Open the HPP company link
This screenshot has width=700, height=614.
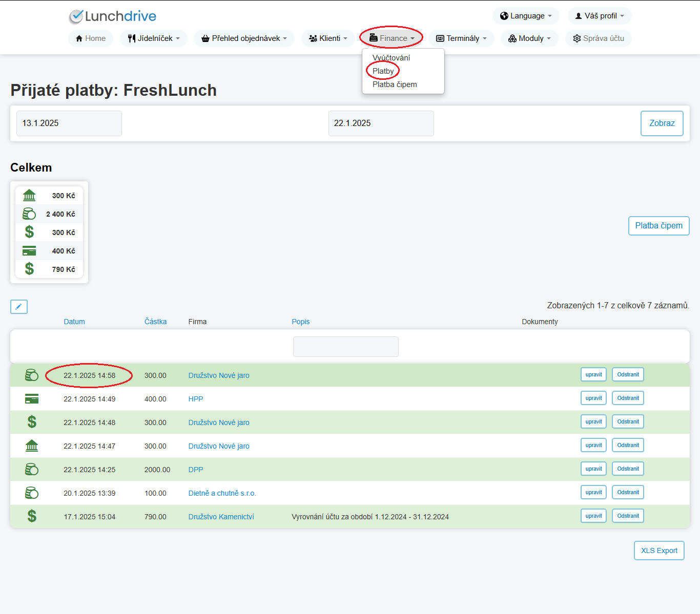coord(196,399)
